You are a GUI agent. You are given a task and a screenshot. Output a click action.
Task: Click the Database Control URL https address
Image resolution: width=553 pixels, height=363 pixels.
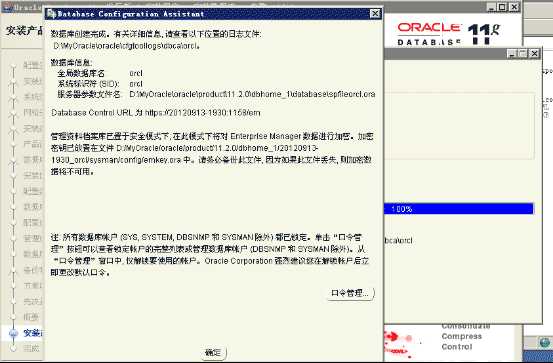202,113
